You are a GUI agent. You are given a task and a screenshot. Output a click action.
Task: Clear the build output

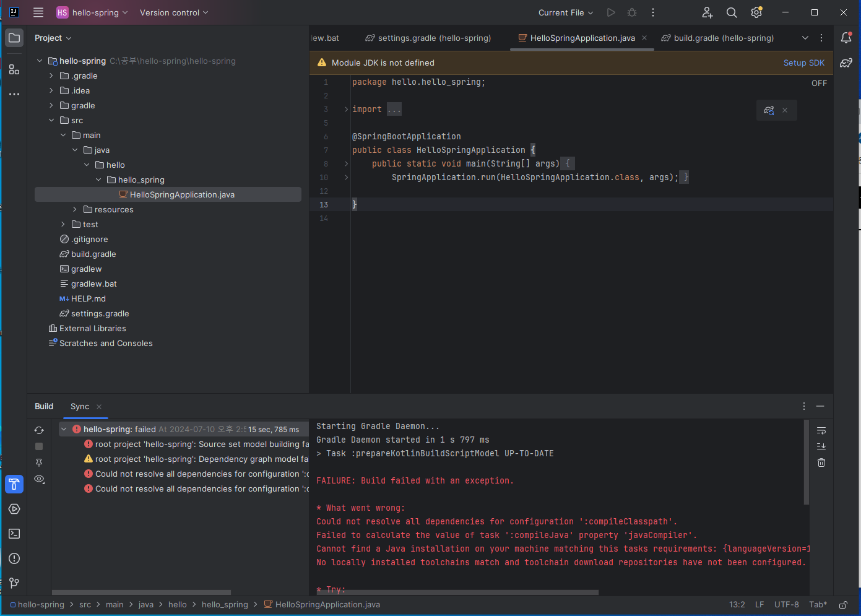[x=821, y=462]
